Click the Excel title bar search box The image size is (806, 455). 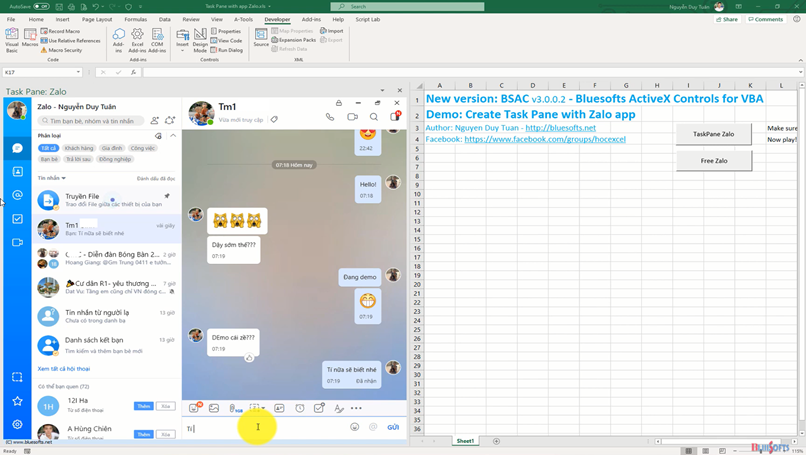coord(407,7)
